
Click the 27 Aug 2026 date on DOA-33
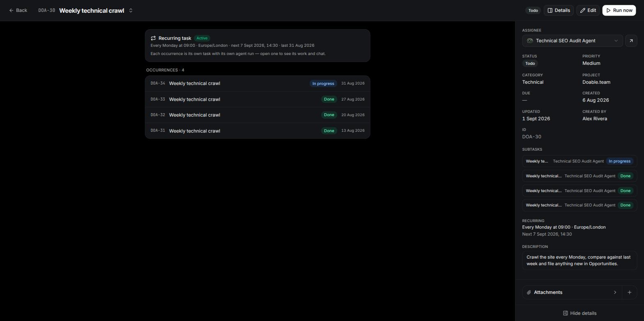click(353, 99)
